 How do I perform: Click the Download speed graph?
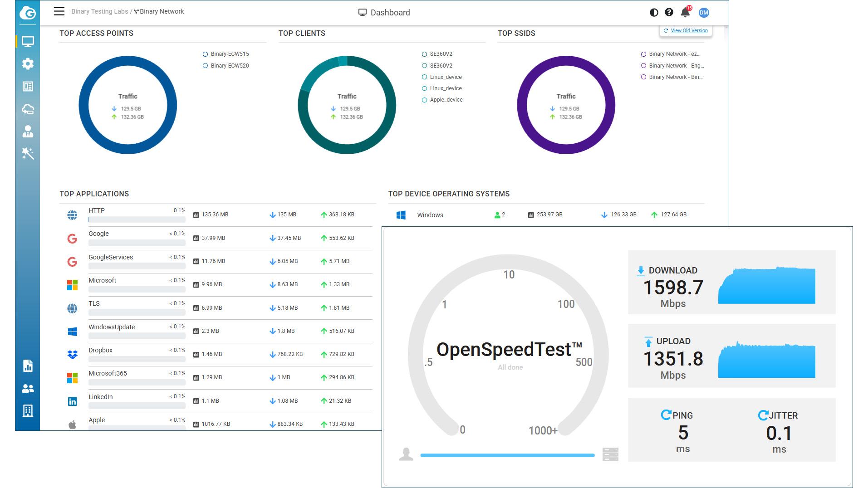[766, 285]
